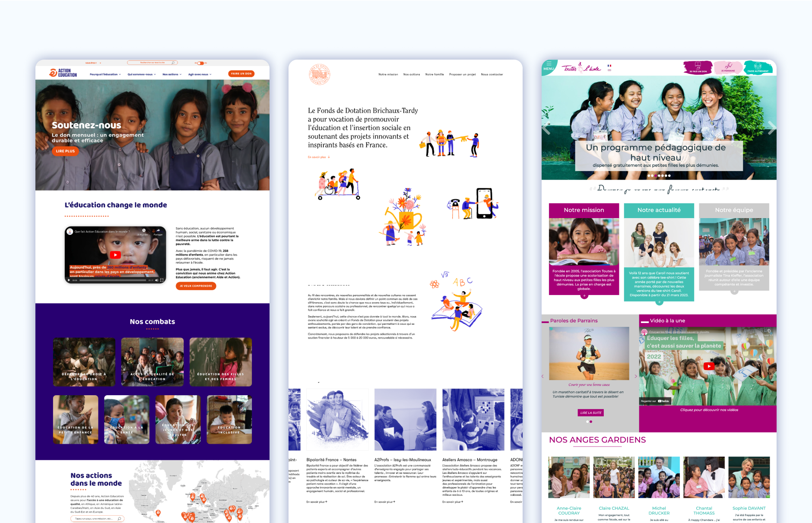Click the 'FAIRE UN DON' button
812x523 pixels.
pos(241,74)
